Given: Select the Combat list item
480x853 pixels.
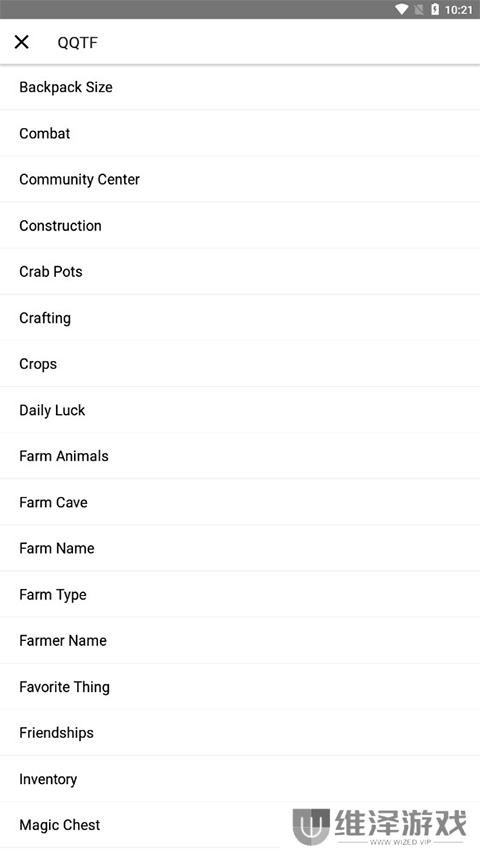Looking at the screenshot, I should [240, 133].
